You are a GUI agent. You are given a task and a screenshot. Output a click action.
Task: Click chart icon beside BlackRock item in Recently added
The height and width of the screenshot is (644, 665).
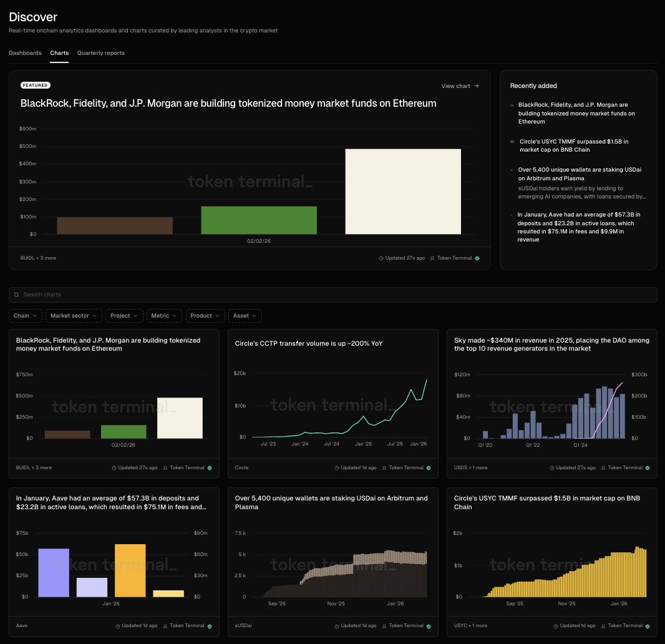coord(513,105)
